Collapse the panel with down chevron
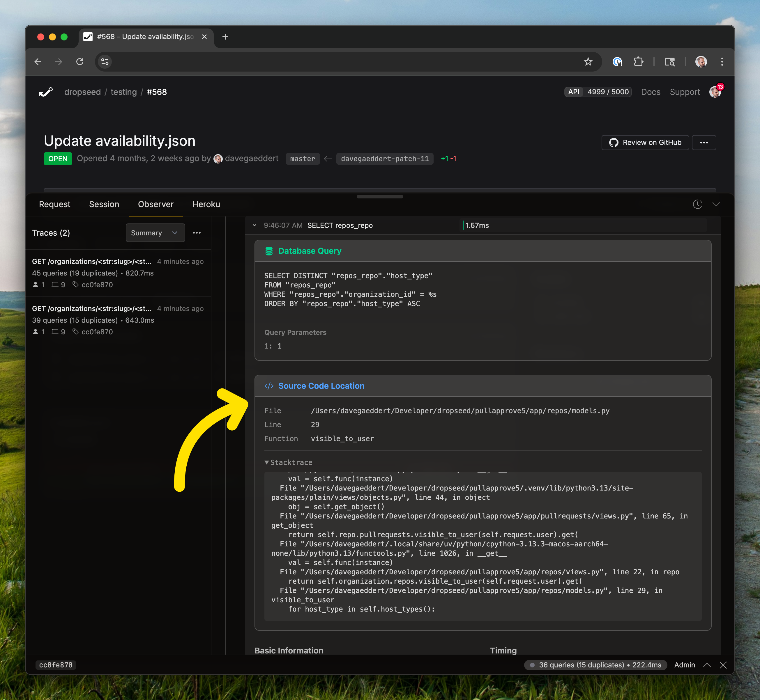 point(716,204)
